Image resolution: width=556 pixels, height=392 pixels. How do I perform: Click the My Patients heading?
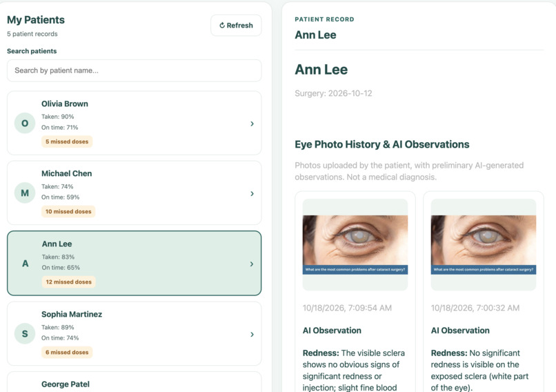click(x=36, y=20)
